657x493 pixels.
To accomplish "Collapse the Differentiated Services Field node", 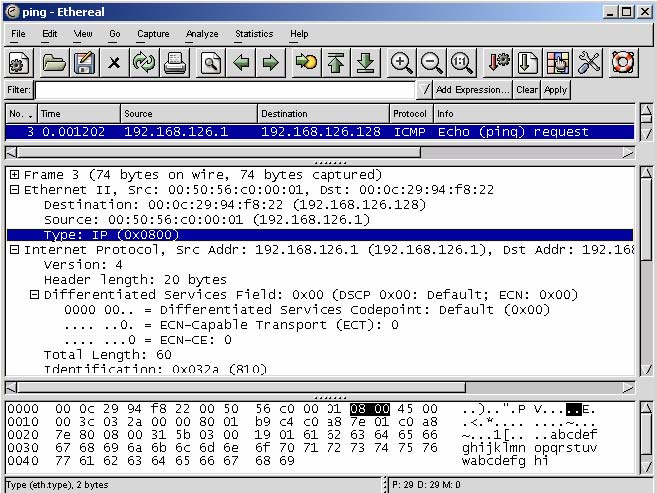I will [34, 295].
